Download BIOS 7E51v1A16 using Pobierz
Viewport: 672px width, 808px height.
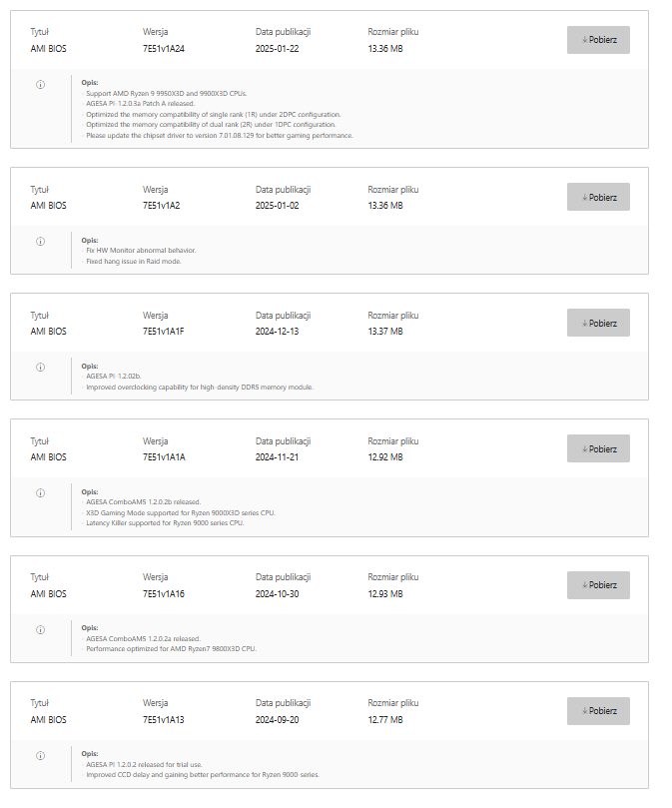click(x=598, y=585)
